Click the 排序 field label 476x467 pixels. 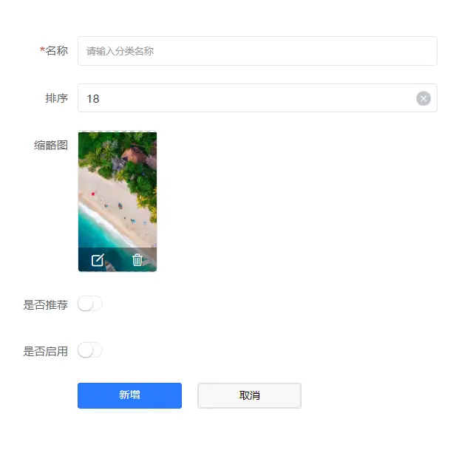pos(56,98)
